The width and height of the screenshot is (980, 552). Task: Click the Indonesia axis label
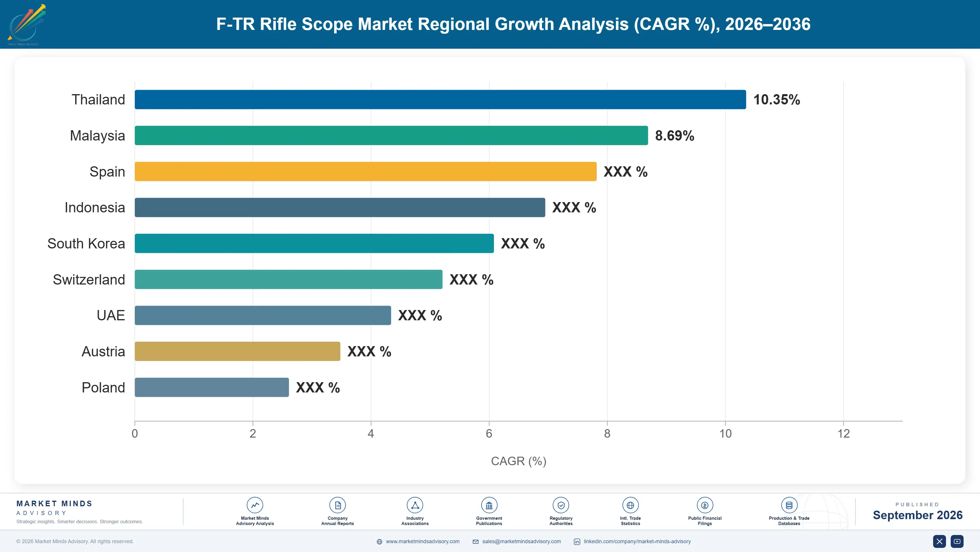tap(94, 207)
